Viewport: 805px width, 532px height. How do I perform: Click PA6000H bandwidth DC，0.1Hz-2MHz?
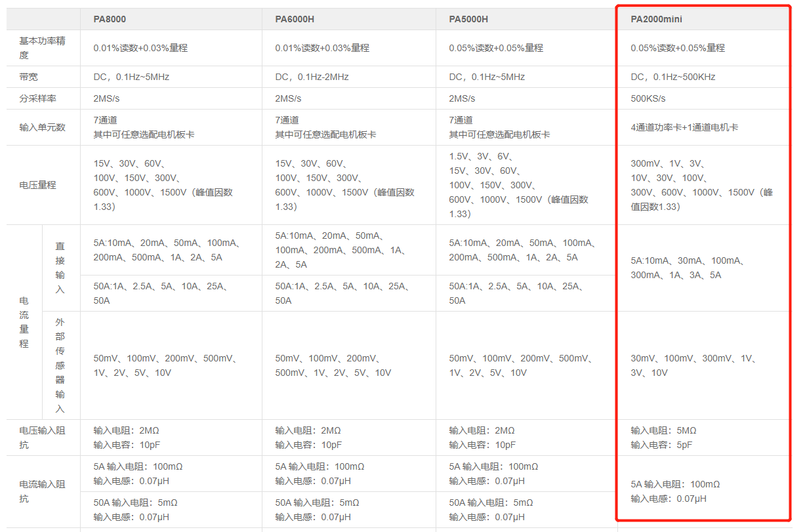tap(312, 77)
